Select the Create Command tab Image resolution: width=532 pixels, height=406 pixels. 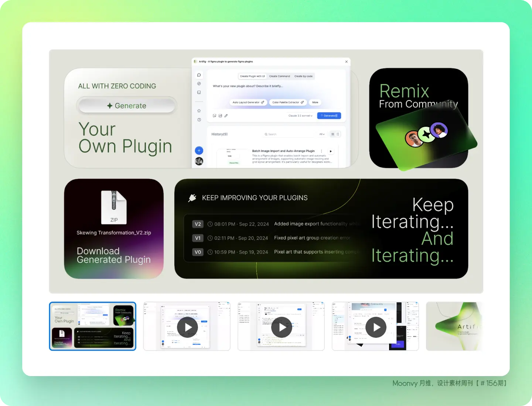279,76
